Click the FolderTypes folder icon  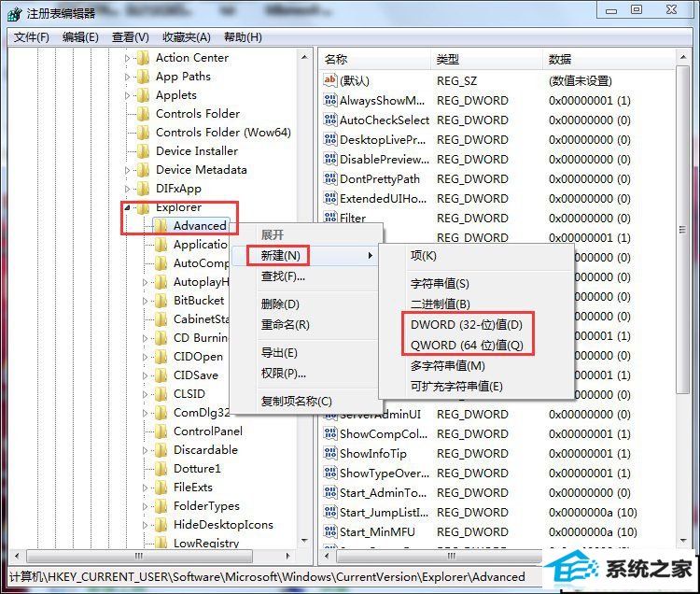point(161,506)
